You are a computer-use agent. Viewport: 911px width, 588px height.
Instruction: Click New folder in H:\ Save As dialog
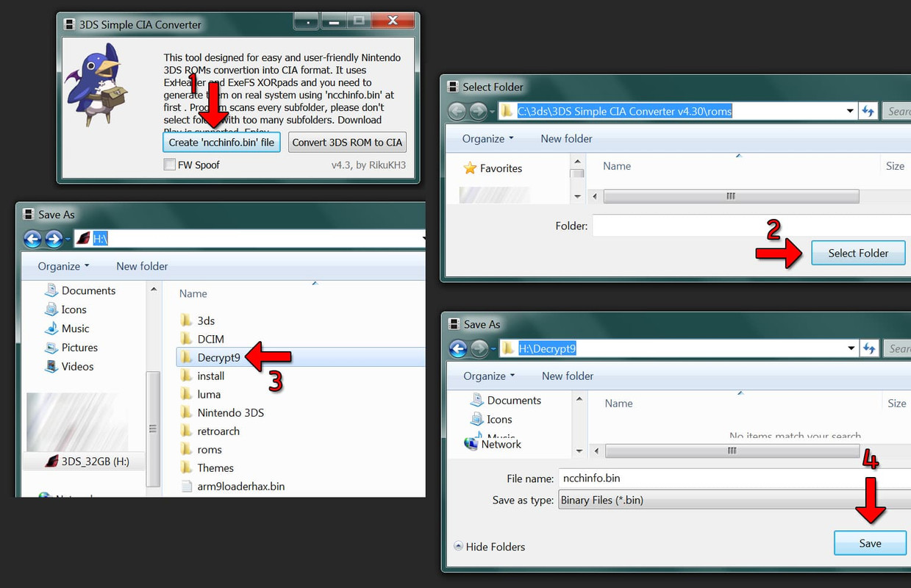[x=142, y=266]
